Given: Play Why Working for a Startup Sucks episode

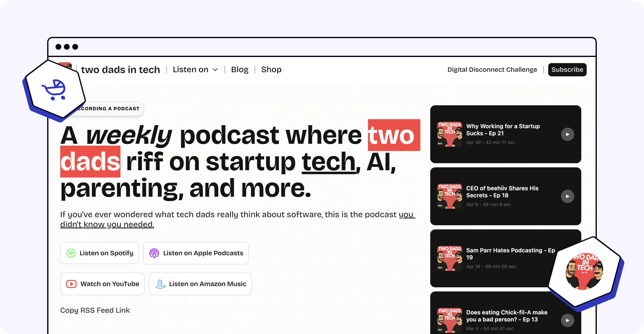Looking at the screenshot, I should (x=567, y=134).
